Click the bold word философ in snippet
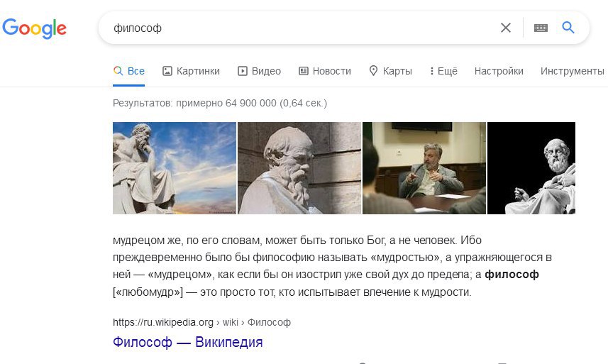The width and height of the screenshot is (608, 364). (x=512, y=275)
